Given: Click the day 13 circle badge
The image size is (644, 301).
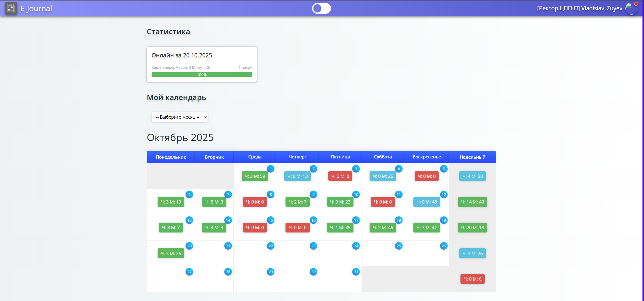Looking at the screenshot, I should point(189,220).
